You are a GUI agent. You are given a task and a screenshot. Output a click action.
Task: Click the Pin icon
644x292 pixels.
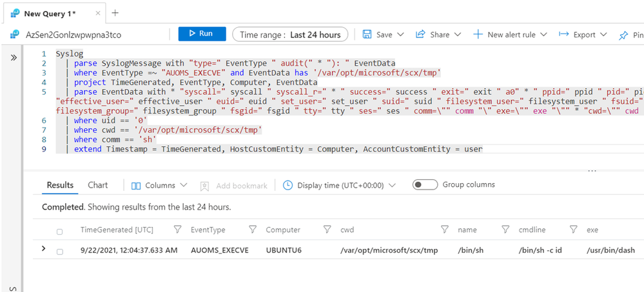click(x=623, y=35)
